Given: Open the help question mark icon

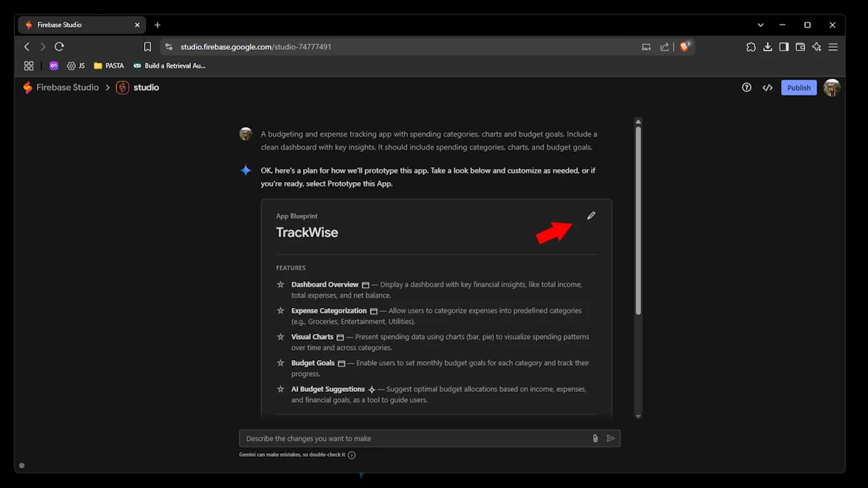Looking at the screenshot, I should tap(746, 87).
